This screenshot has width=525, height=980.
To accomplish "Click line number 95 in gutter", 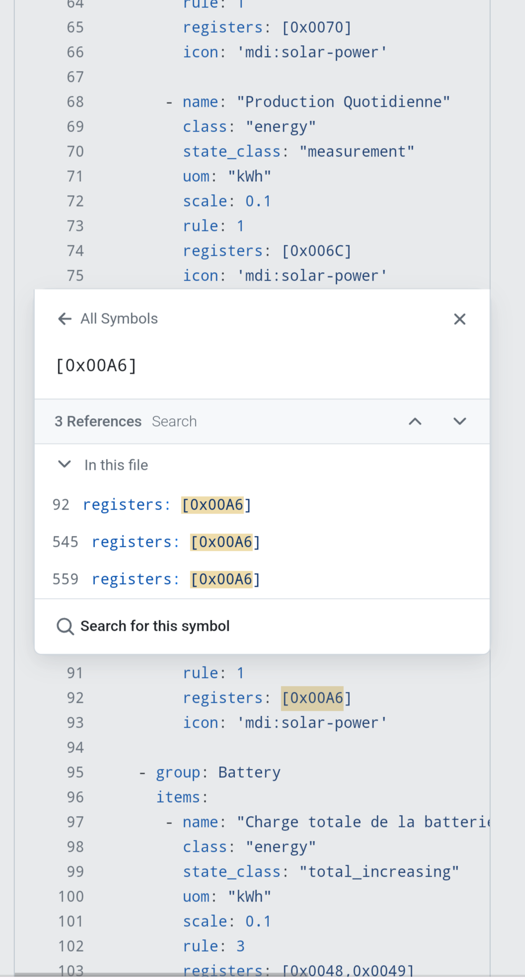I will point(75,772).
